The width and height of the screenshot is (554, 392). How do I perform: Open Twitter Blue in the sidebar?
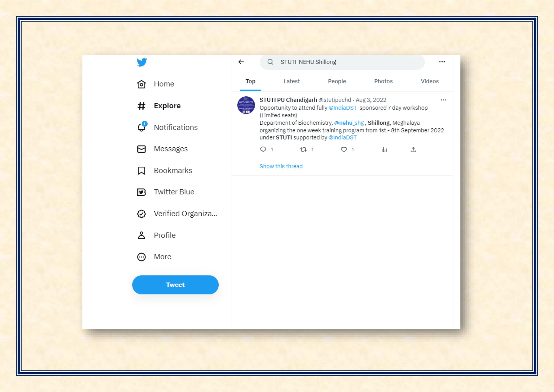coord(166,192)
